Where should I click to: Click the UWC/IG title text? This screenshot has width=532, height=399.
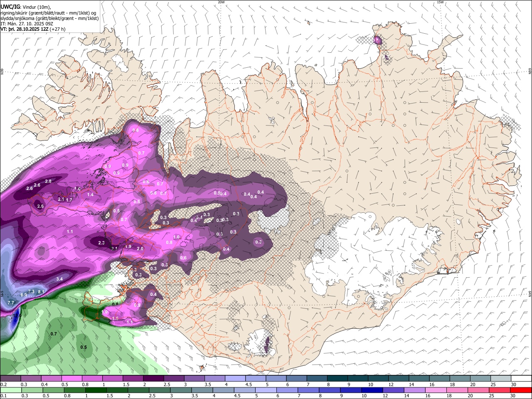click(10, 7)
